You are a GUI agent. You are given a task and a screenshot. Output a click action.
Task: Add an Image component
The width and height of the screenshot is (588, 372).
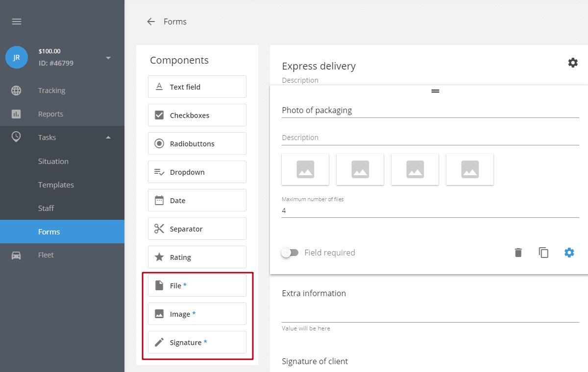197,314
